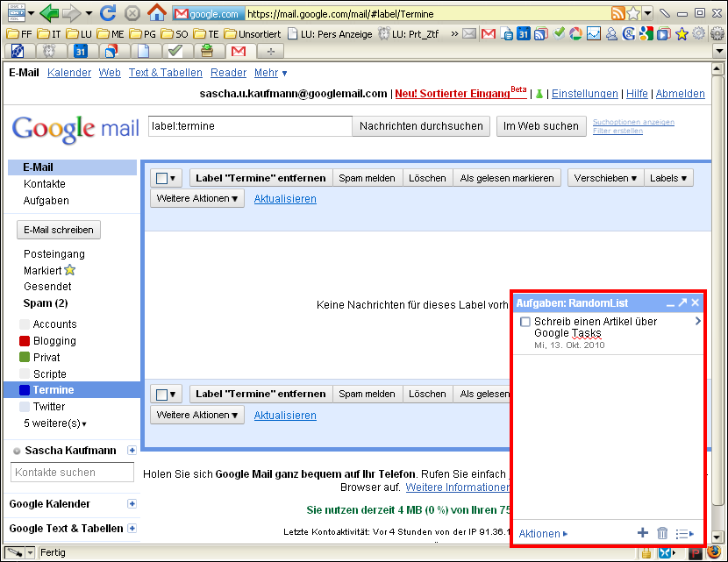Expand 5 weitere(s) labels
728x562 pixels.
[x=54, y=423]
